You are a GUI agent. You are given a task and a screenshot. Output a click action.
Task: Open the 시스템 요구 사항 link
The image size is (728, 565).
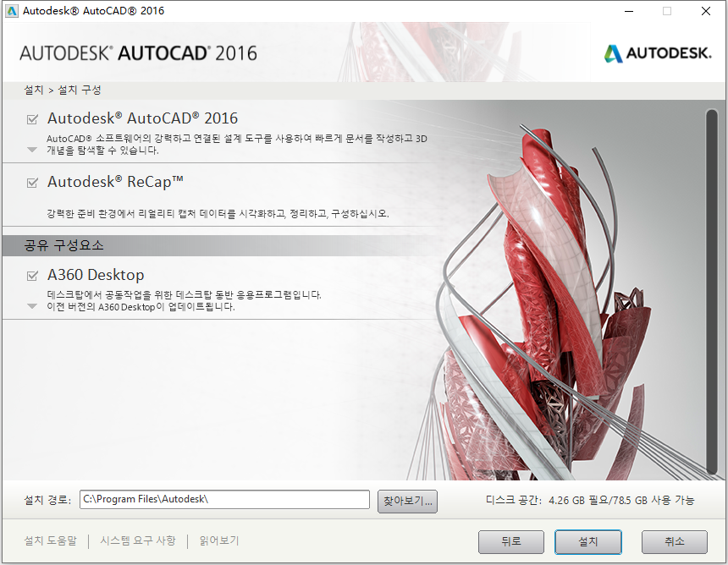pyautogui.click(x=138, y=540)
